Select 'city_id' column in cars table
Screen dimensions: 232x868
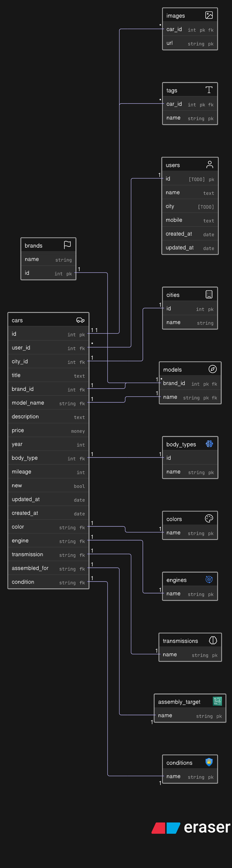pyautogui.click(x=48, y=362)
